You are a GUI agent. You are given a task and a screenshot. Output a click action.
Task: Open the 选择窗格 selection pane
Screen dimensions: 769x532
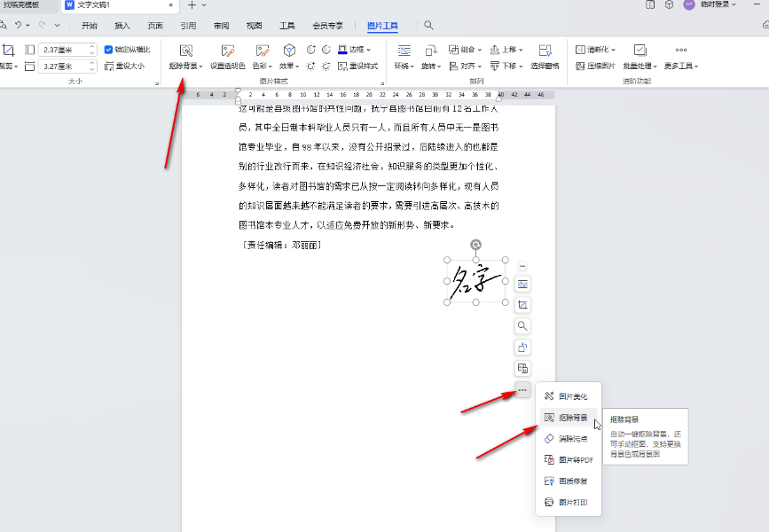(545, 58)
